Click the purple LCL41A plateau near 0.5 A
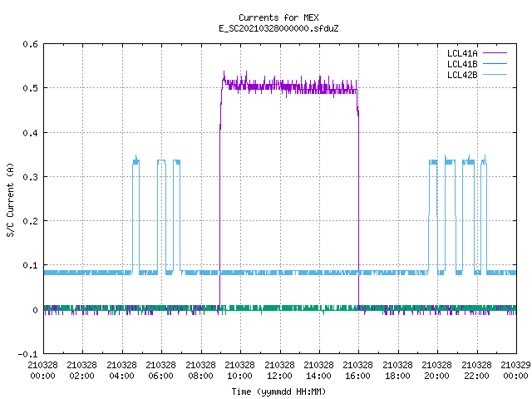532x399 pixels. coord(289,86)
